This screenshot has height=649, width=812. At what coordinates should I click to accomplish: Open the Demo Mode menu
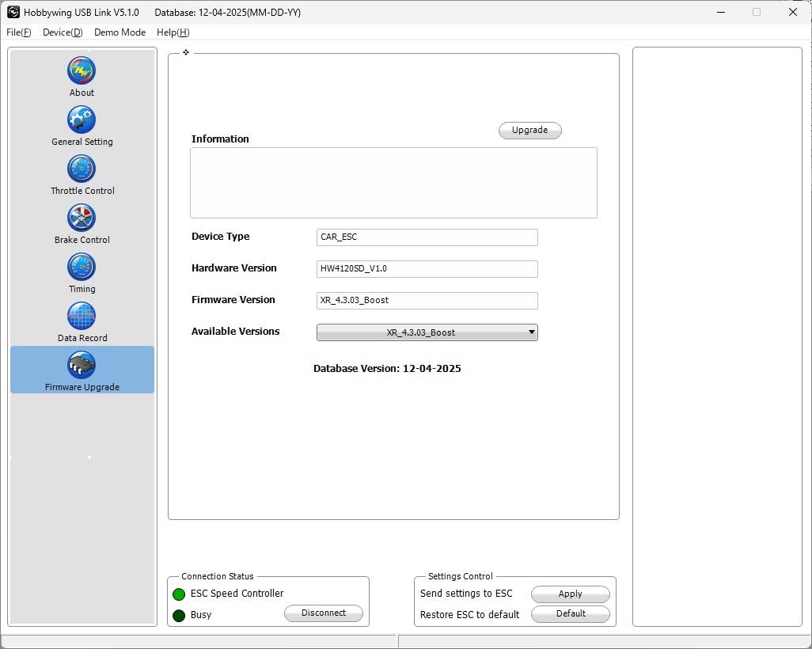pos(120,32)
